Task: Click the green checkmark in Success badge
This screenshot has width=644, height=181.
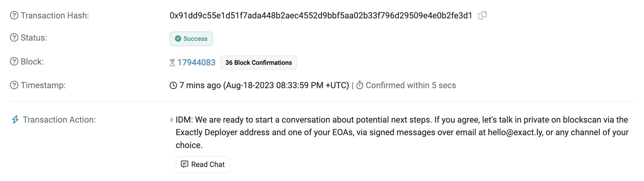Action: click(x=178, y=39)
